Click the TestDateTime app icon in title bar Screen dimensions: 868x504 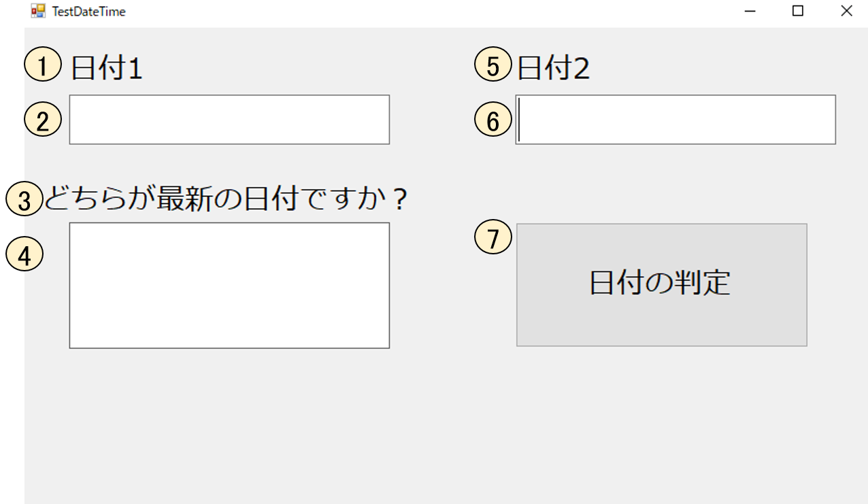point(38,11)
